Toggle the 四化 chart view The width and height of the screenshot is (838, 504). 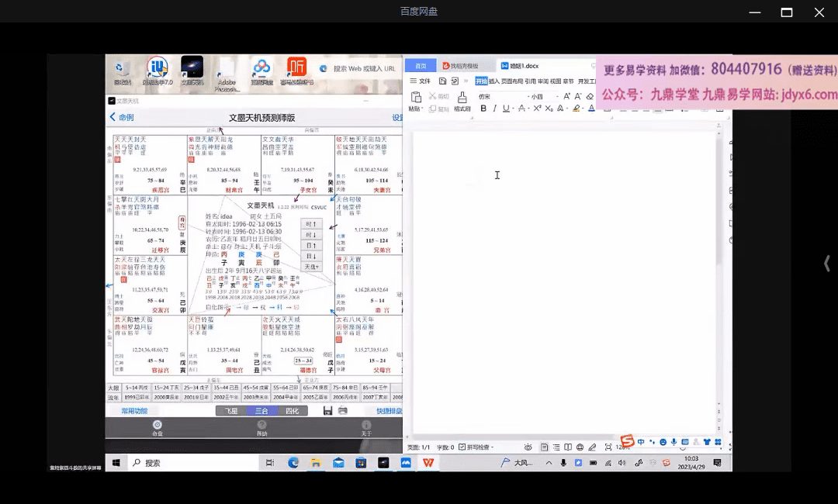(292, 411)
